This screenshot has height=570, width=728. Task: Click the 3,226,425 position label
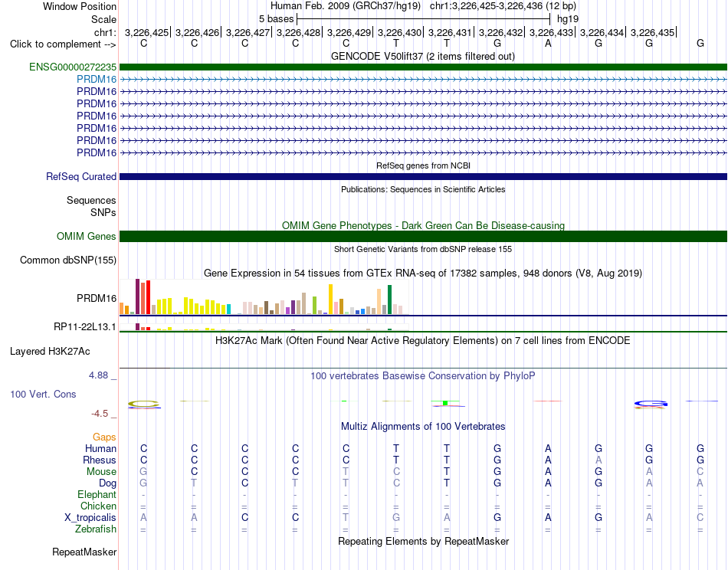pyautogui.click(x=146, y=32)
